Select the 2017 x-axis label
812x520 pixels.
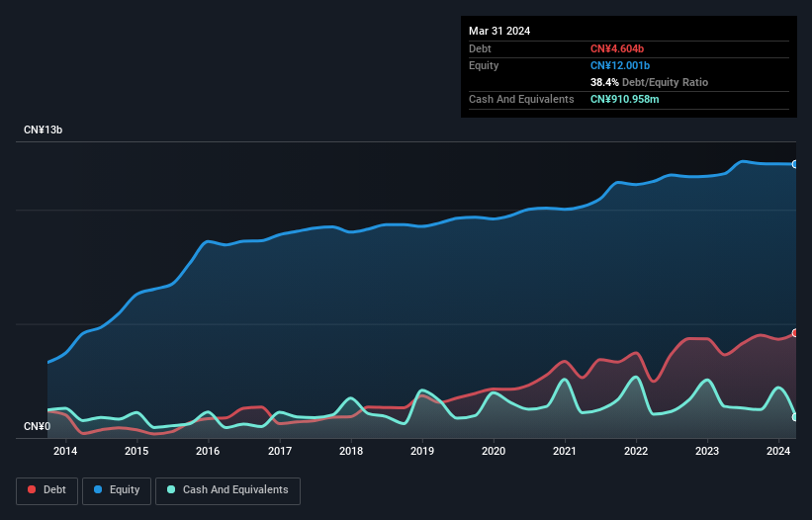click(x=280, y=451)
